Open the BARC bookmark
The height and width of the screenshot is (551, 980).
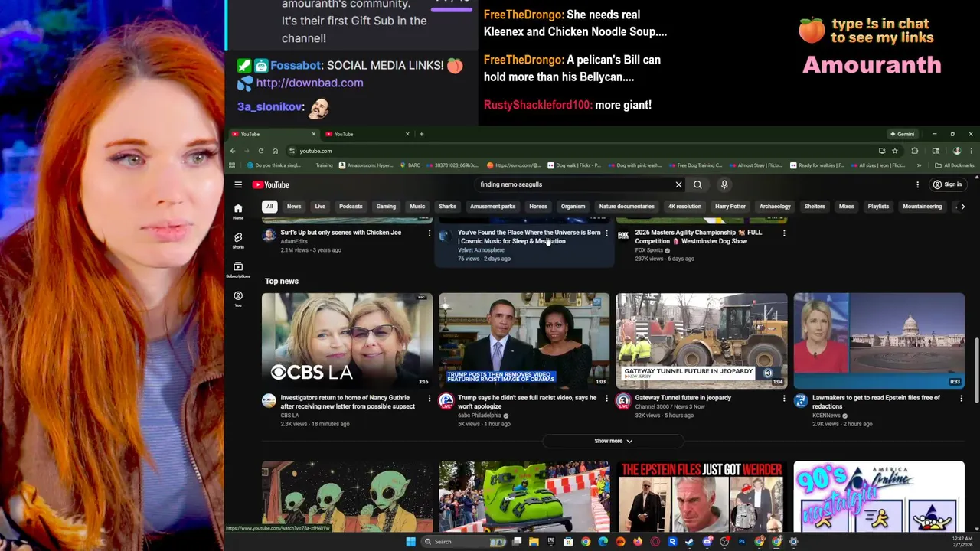tap(410, 165)
